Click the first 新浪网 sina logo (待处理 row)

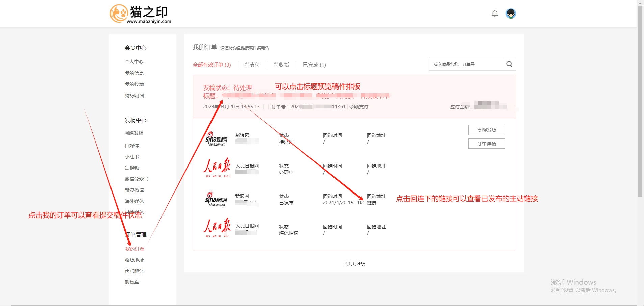[x=217, y=139]
